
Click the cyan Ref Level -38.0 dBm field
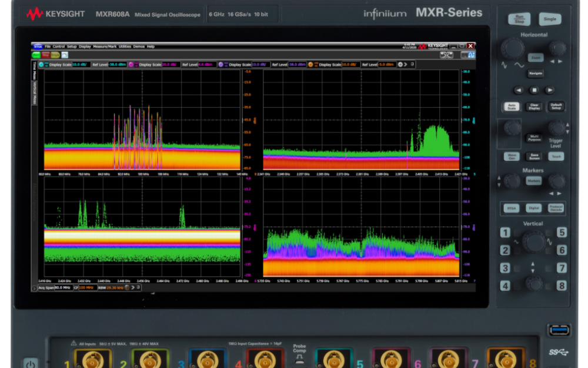(x=118, y=65)
